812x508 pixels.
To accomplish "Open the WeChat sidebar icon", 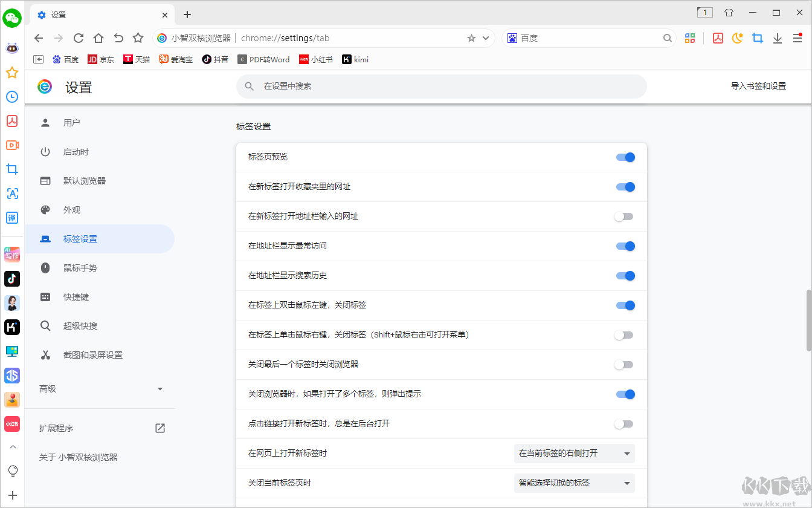I will pyautogui.click(x=12, y=18).
